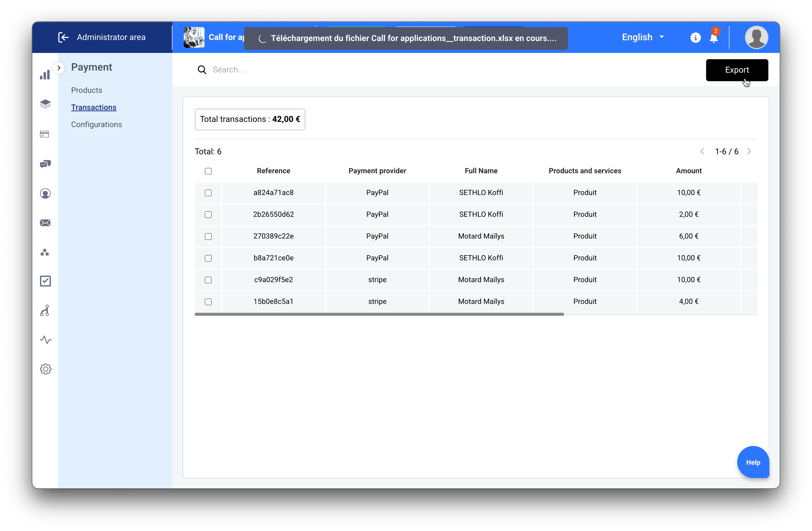The width and height of the screenshot is (812, 531).
Task: Open the payment card section
Action: [x=45, y=134]
